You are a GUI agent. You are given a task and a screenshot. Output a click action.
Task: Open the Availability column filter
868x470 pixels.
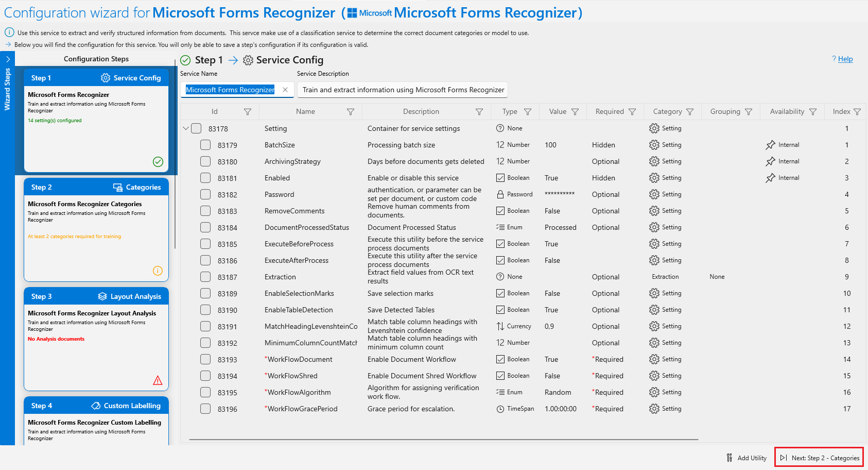(813, 112)
